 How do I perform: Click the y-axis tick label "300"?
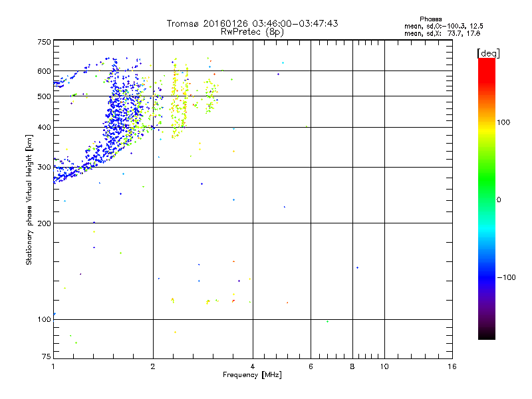pos(44,168)
